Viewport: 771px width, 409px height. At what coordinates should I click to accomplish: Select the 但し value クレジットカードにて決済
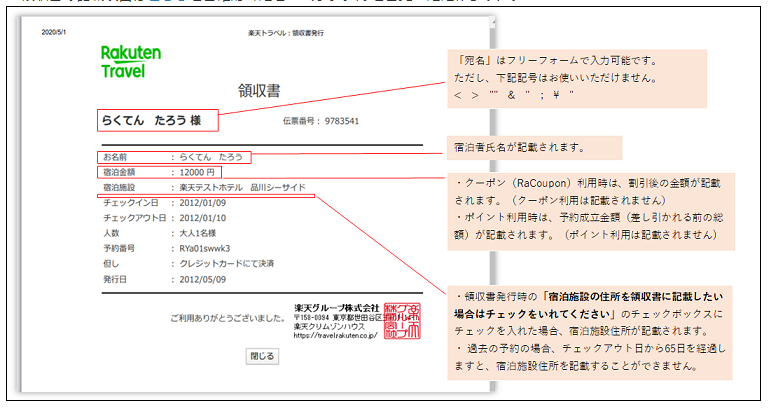coord(227,264)
